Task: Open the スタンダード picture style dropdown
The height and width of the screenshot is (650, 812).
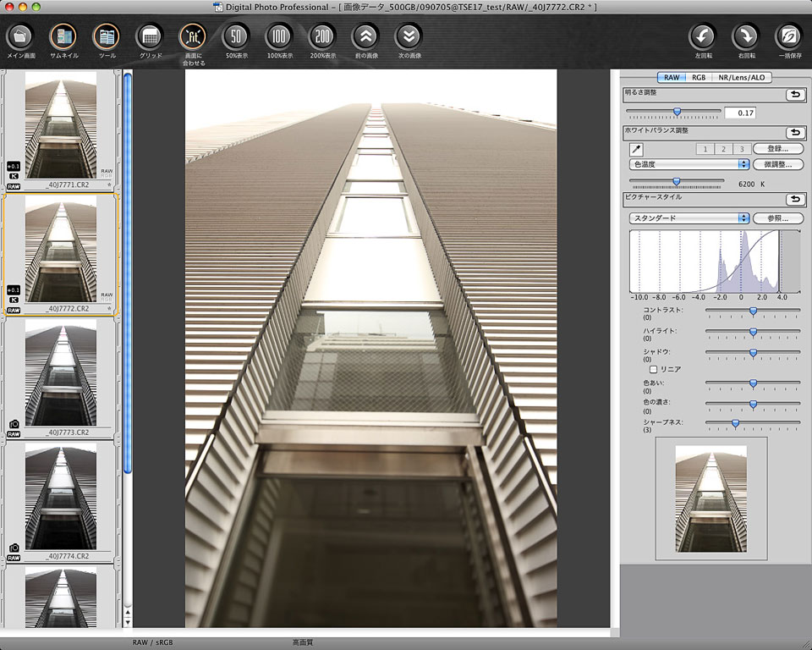Action: [x=689, y=218]
